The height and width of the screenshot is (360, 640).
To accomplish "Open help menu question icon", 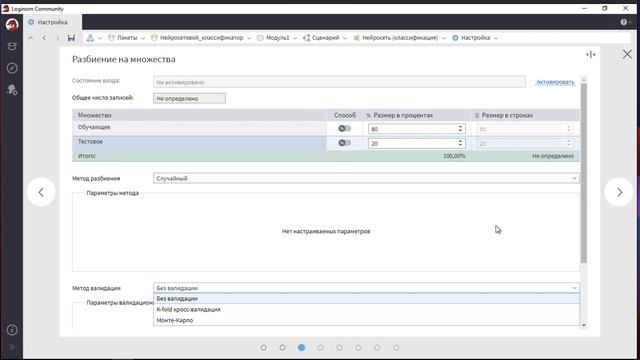I will point(624,22).
